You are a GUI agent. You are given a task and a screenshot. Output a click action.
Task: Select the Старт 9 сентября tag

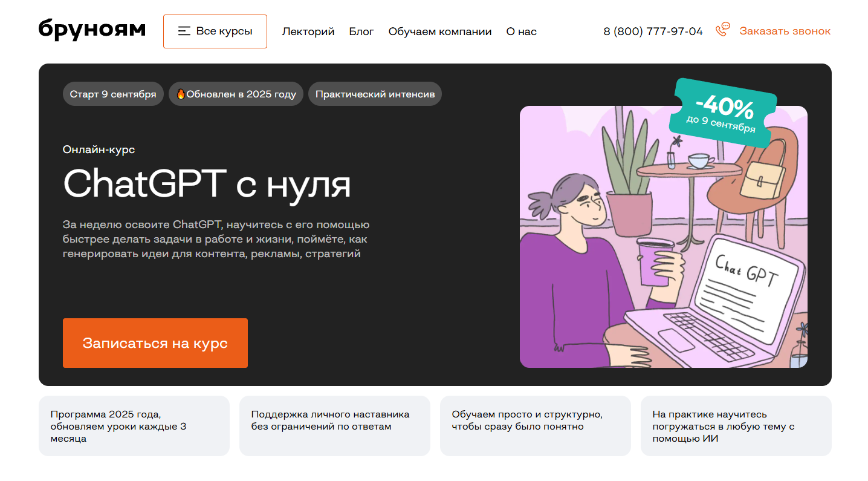tap(113, 94)
